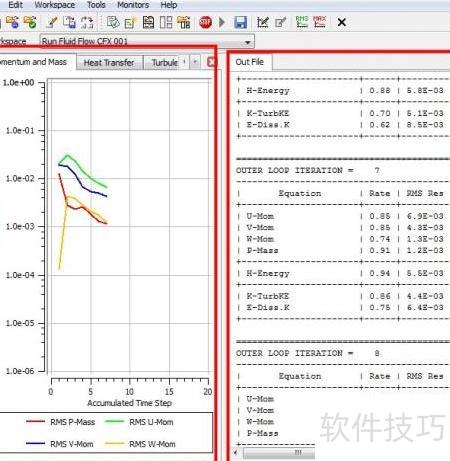Click RMS V-Mom blue legend line
The width and height of the screenshot is (450, 461).
(x=35, y=443)
